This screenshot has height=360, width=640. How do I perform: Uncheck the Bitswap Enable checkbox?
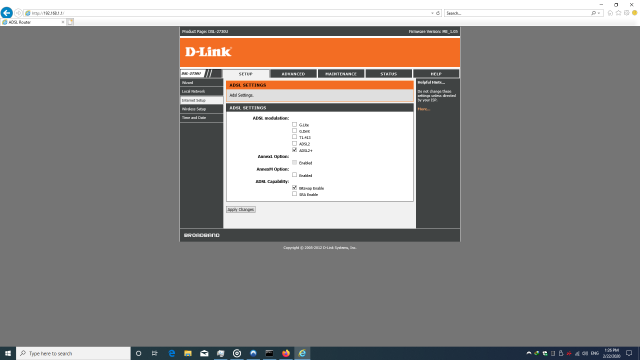pyautogui.click(x=294, y=188)
